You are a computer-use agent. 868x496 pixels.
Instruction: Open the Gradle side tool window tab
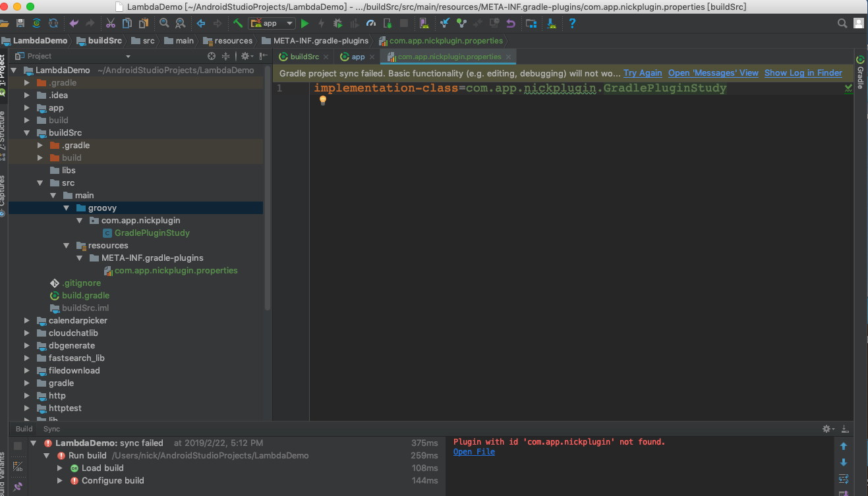[860, 72]
